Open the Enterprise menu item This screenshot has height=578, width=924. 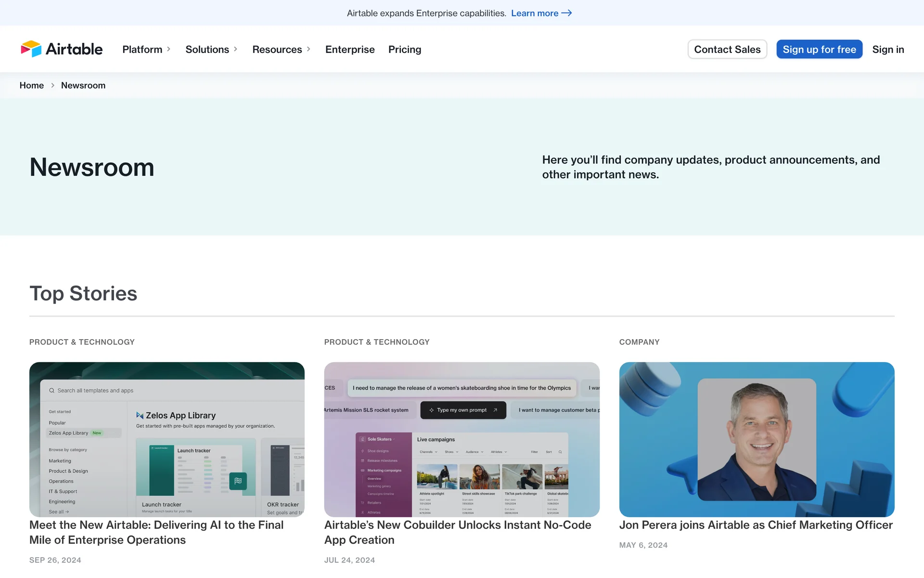tap(350, 49)
